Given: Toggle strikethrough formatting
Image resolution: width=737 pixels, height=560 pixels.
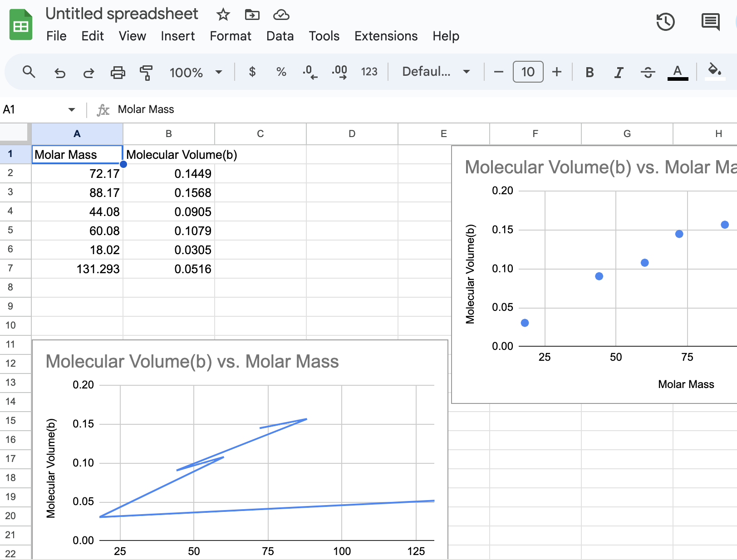Looking at the screenshot, I should coord(648,72).
